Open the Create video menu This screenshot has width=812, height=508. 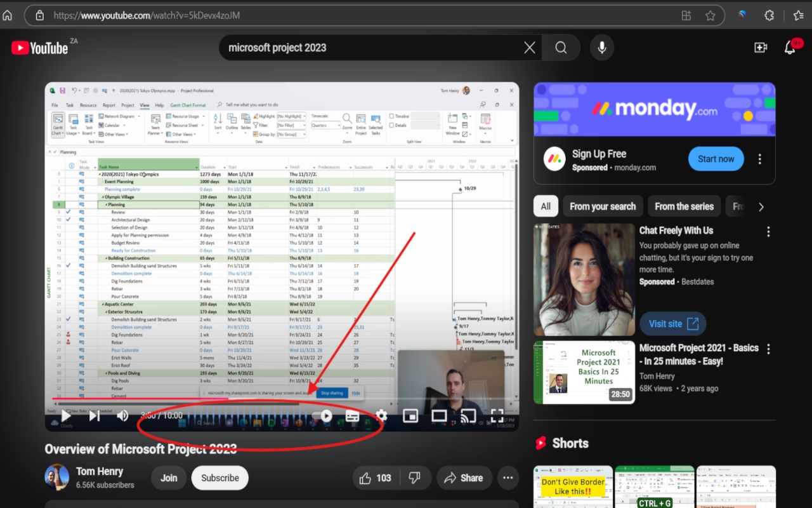click(761, 48)
